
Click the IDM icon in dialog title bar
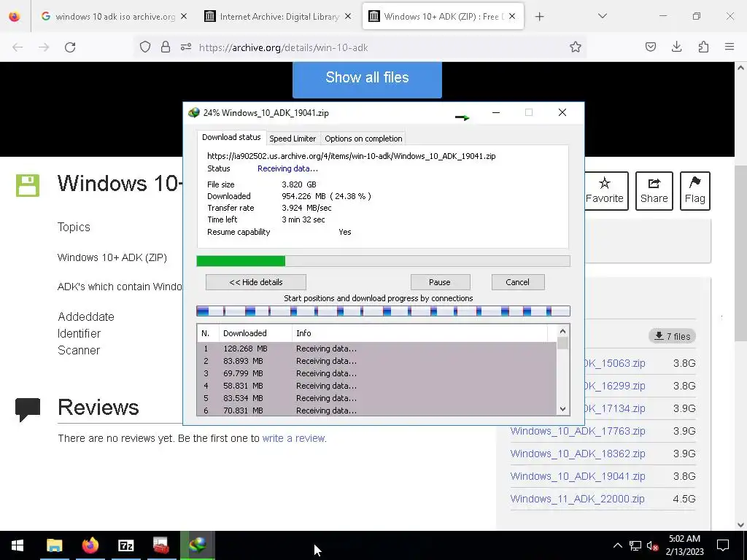(x=194, y=113)
